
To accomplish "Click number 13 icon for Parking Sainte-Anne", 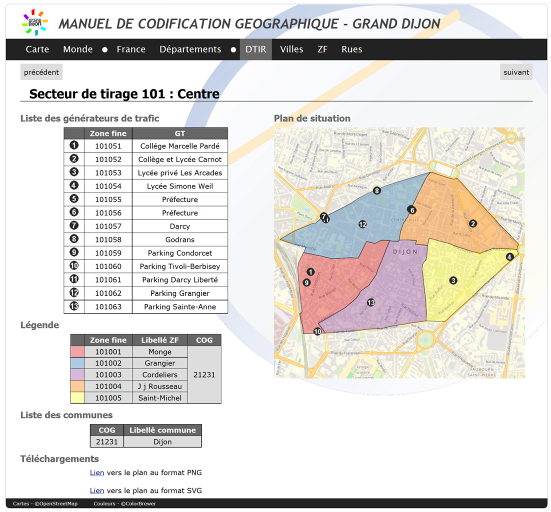I will pyautogui.click(x=74, y=306).
